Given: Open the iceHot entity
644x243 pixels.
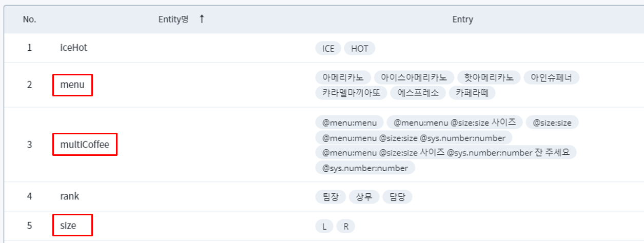Looking at the screenshot, I should 73,48.
